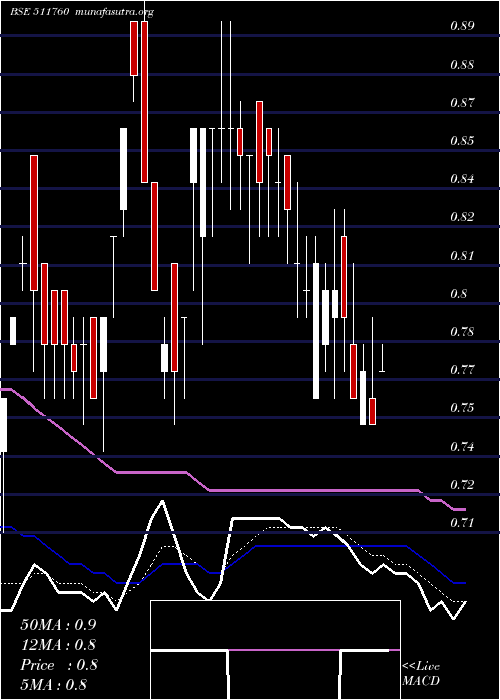Click the 0.77 price axis label
This screenshot has height=700, width=500.
click(462, 370)
